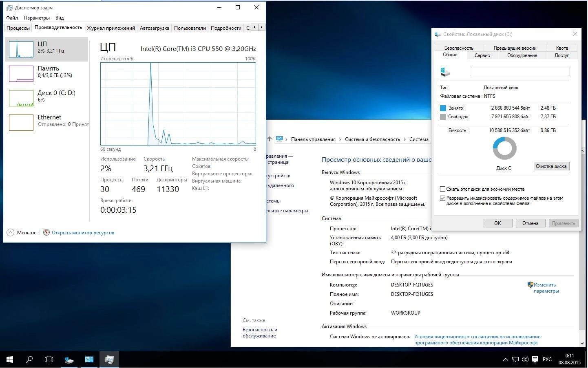Image resolution: width=588 pixels, height=368 pixels.
Task: Open Безопасность и обслуживание link
Action: 260,333
